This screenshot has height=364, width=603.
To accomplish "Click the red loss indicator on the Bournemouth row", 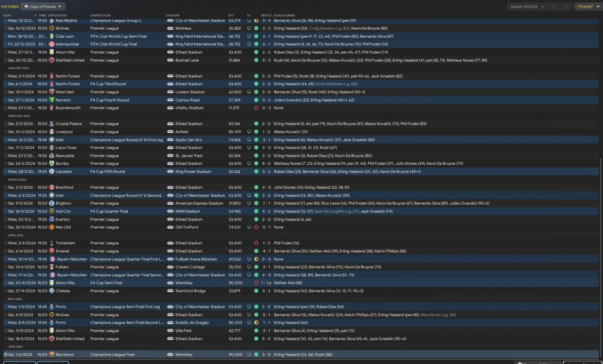I will pyautogui.click(x=256, y=108).
